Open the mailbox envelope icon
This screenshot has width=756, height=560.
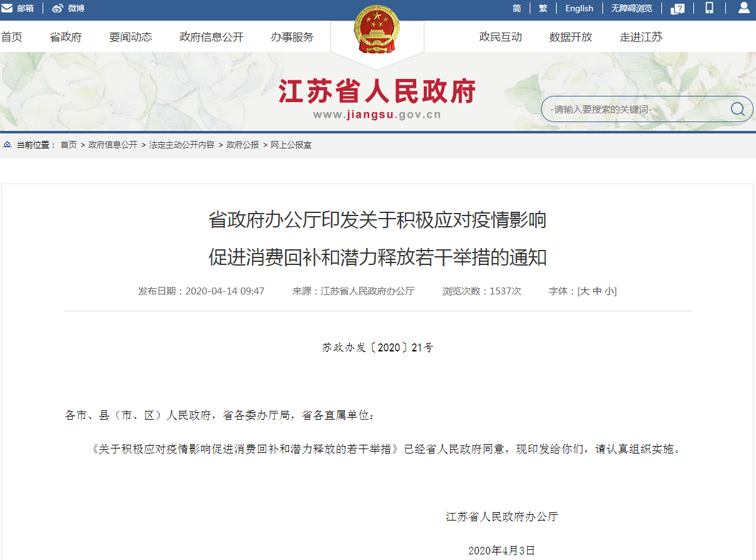click(x=7, y=8)
